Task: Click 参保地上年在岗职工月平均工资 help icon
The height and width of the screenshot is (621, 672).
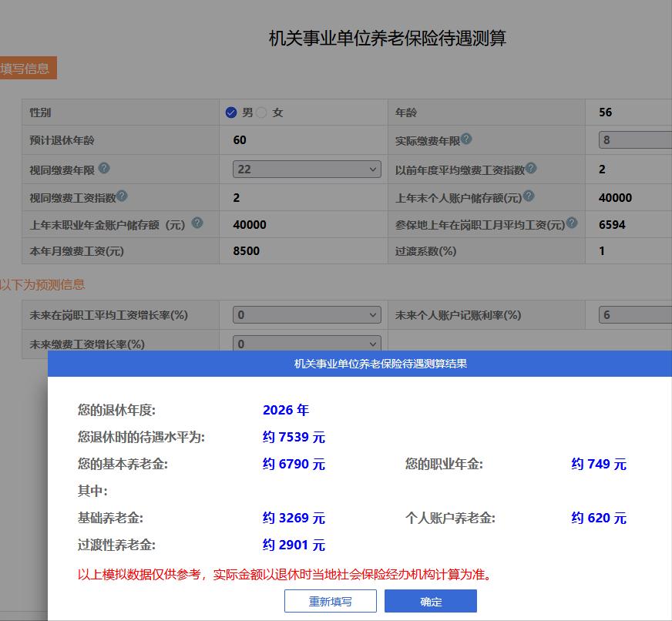Action: pyautogui.click(x=571, y=223)
